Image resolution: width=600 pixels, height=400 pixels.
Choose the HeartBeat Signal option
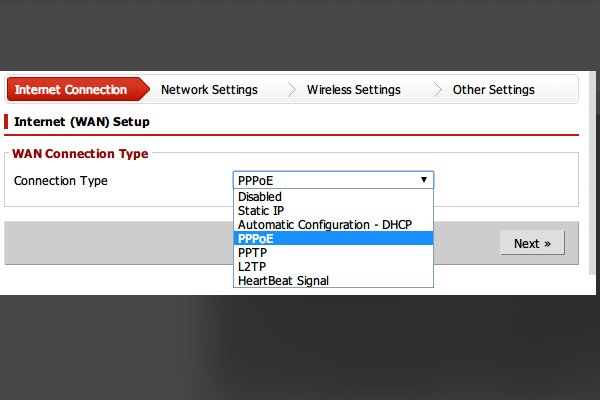283,281
